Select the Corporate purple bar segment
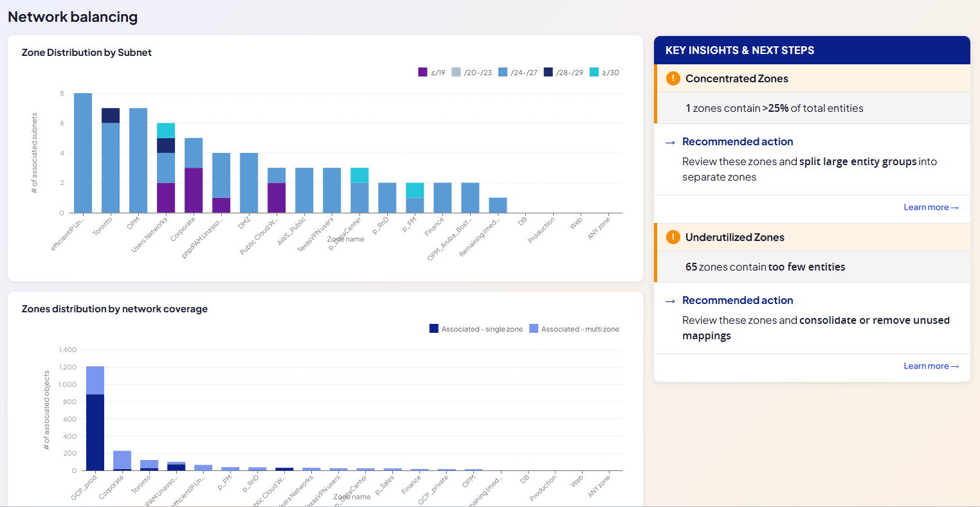 point(194,190)
